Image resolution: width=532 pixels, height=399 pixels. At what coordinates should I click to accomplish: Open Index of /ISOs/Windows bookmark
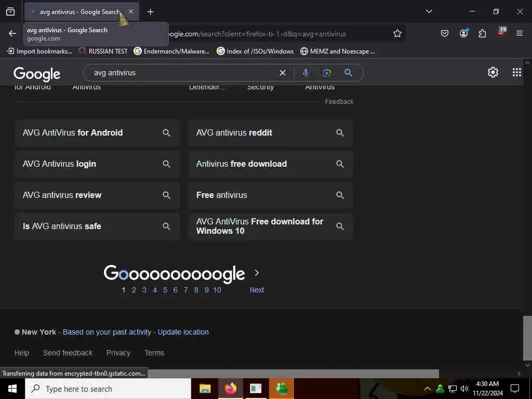click(x=255, y=51)
